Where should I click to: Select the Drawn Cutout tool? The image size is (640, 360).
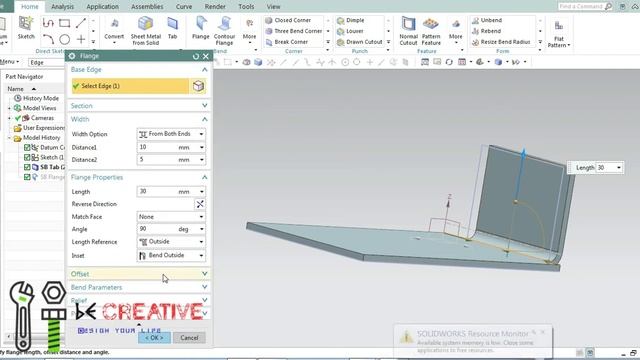click(360, 42)
